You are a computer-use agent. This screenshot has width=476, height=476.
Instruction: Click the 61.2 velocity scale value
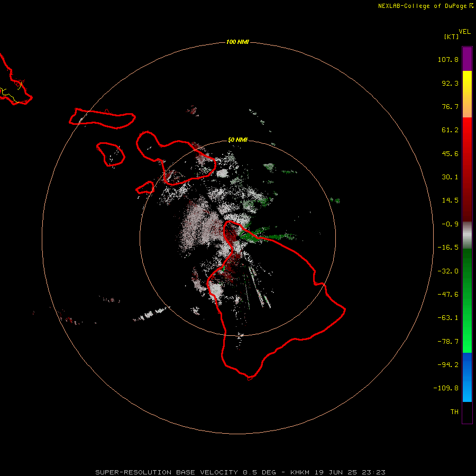pyautogui.click(x=450, y=130)
